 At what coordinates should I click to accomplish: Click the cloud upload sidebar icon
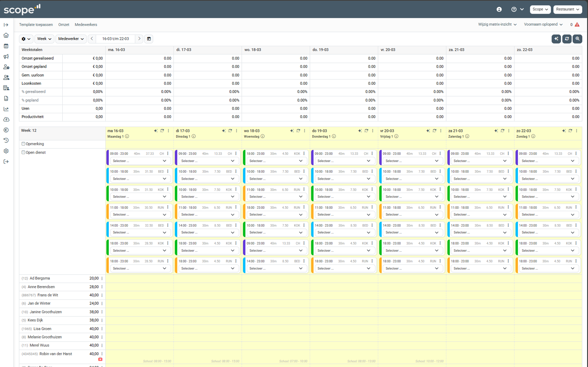[x=6, y=119]
